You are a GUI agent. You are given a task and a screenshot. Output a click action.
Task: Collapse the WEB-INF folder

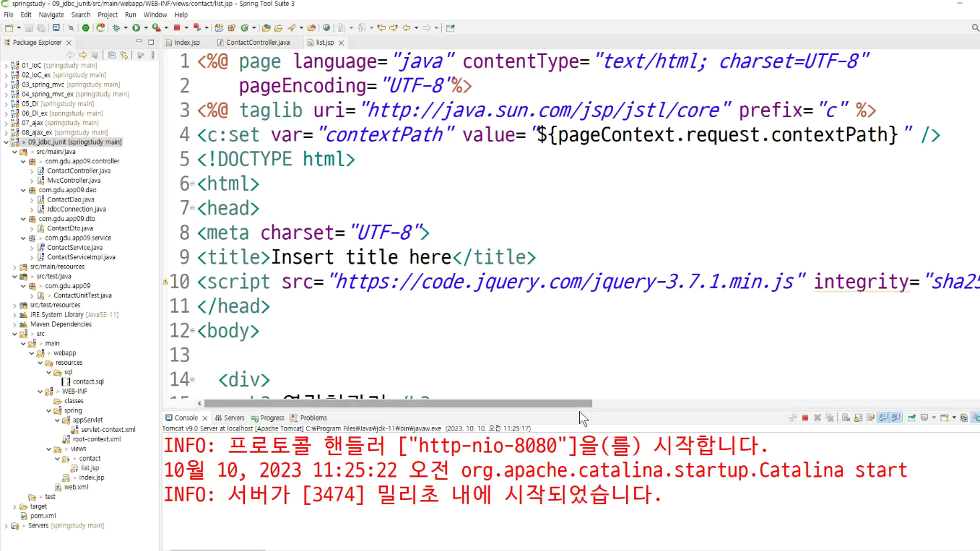point(40,392)
